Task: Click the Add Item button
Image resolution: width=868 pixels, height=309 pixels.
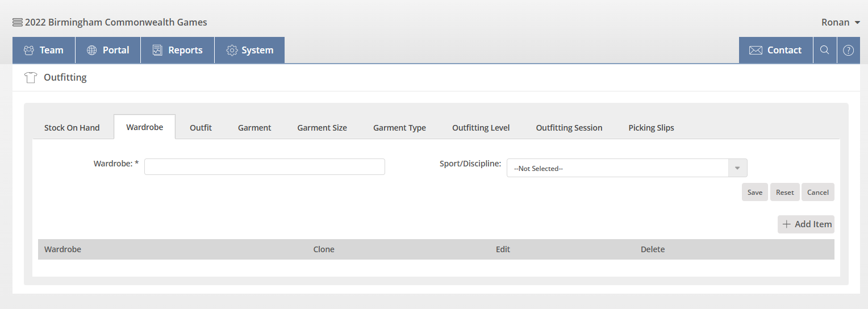Action: (806, 224)
